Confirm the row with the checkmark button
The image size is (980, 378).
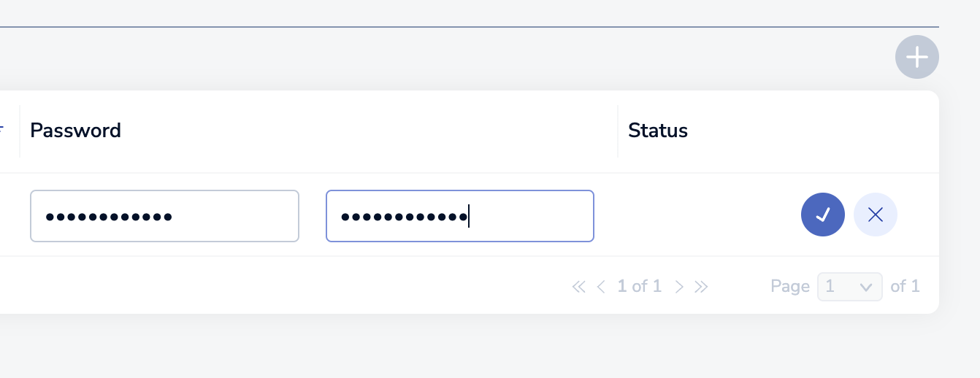tap(823, 215)
